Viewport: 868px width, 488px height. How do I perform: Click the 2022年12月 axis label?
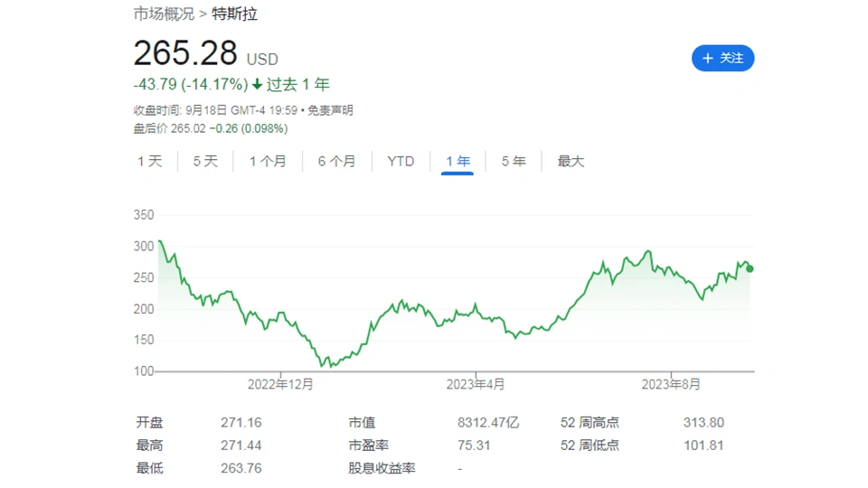click(x=280, y=385)
